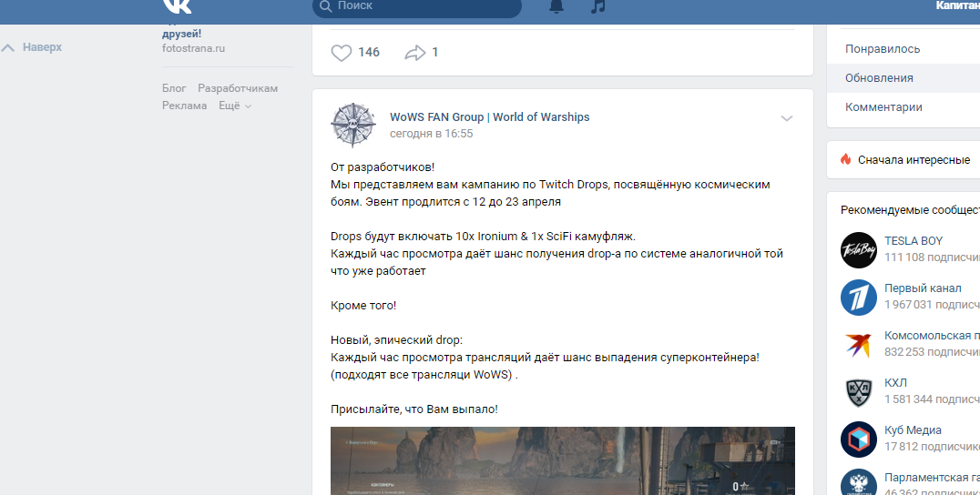Open WoWS FAN Group | World of Warships link
The width and height of the screenshot is (980, 495).
pyautogui.click(x=489, y=116)
